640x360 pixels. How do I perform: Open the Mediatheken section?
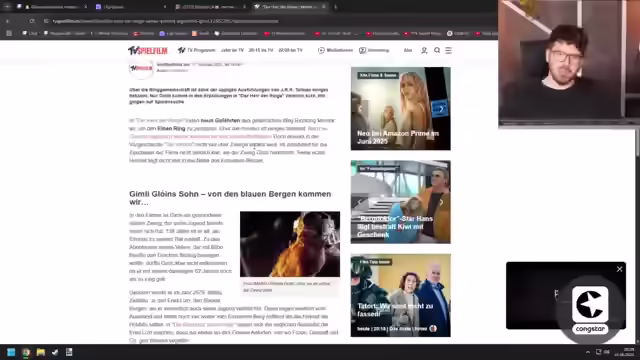click(335, 50)
